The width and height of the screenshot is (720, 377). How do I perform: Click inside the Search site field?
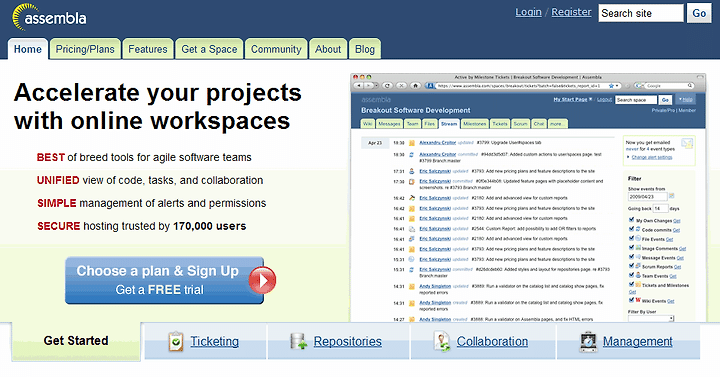pyautogui.click(x=641, y=13)
